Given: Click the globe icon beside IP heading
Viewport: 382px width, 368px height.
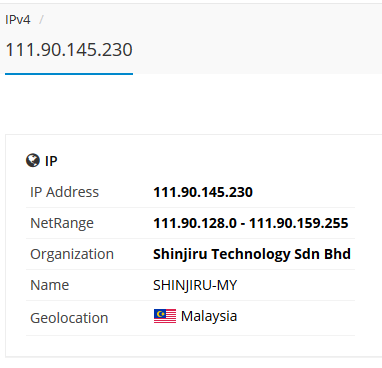Looking at the screenshot, I should click(x=33, y=160).
